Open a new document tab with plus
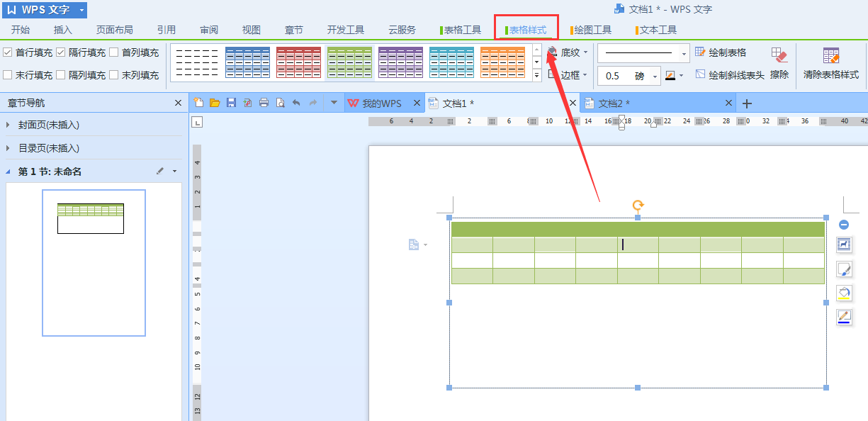868x421 pixels. click(x=747, y=103)
